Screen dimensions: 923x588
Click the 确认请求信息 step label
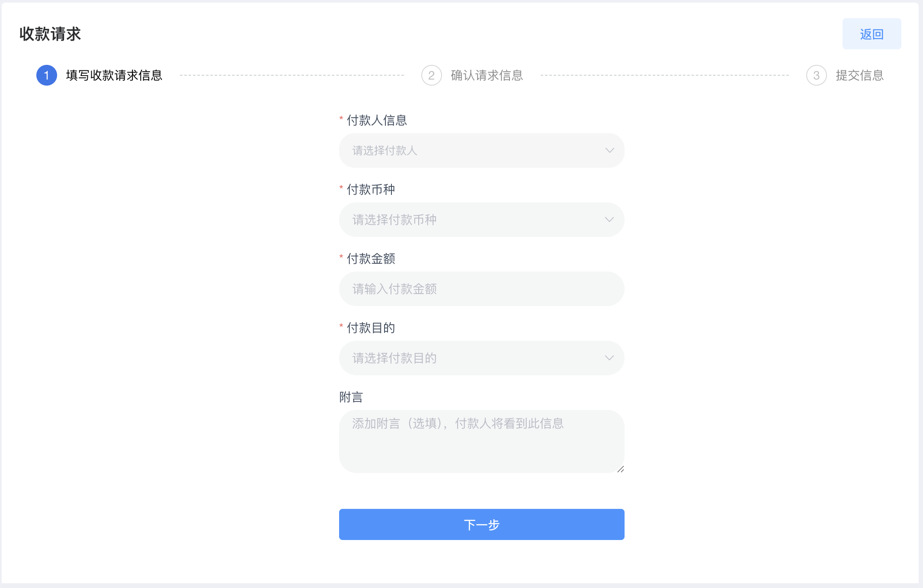point(487,75)
